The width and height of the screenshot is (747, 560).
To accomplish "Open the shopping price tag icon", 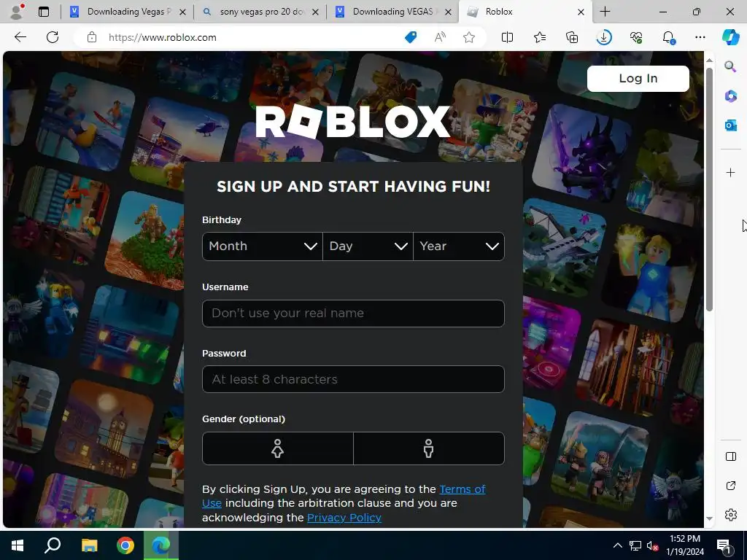I will tap(411, 37).
